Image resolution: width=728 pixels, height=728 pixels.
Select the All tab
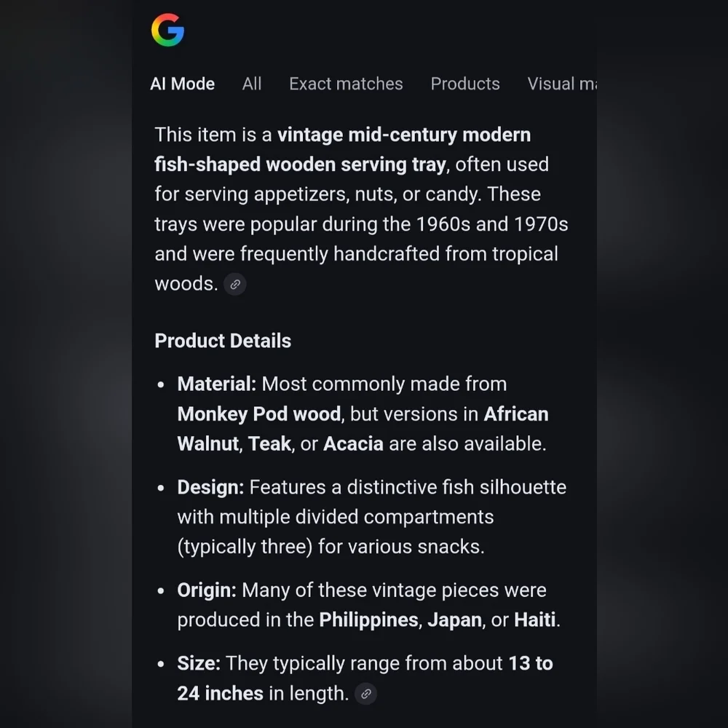(x=252, y=84)
